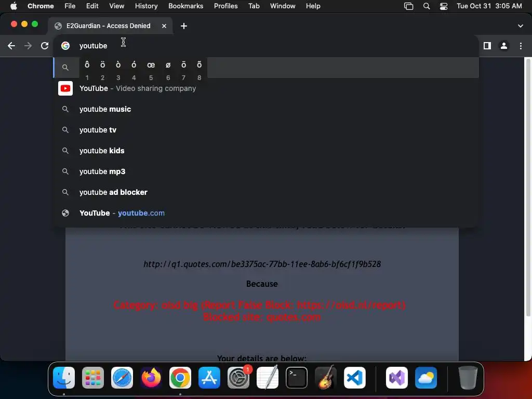The image size is (532, 399).
Task: Open Launchpad from the Dock
Action: [93, 378]
